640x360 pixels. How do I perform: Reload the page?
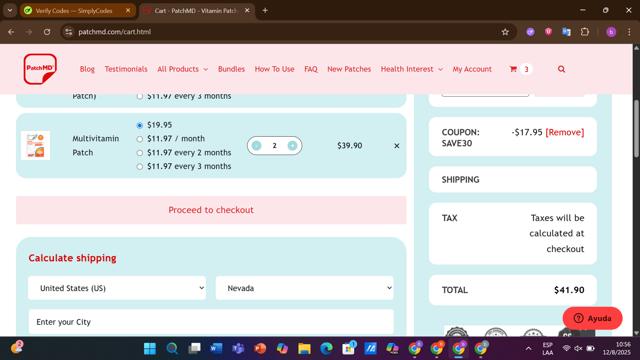47,32
